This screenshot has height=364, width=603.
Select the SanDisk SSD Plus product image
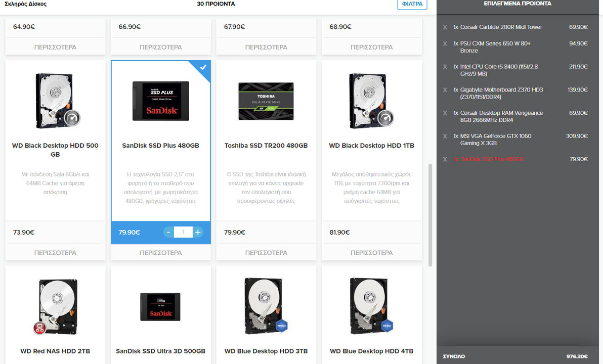(161, 101)
